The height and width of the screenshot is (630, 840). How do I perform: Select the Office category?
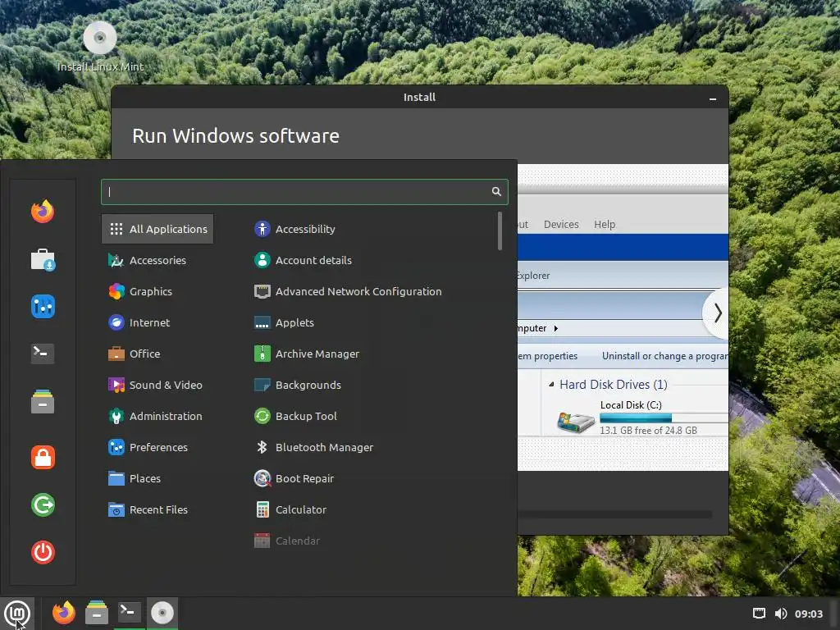[x=157, y=354]
